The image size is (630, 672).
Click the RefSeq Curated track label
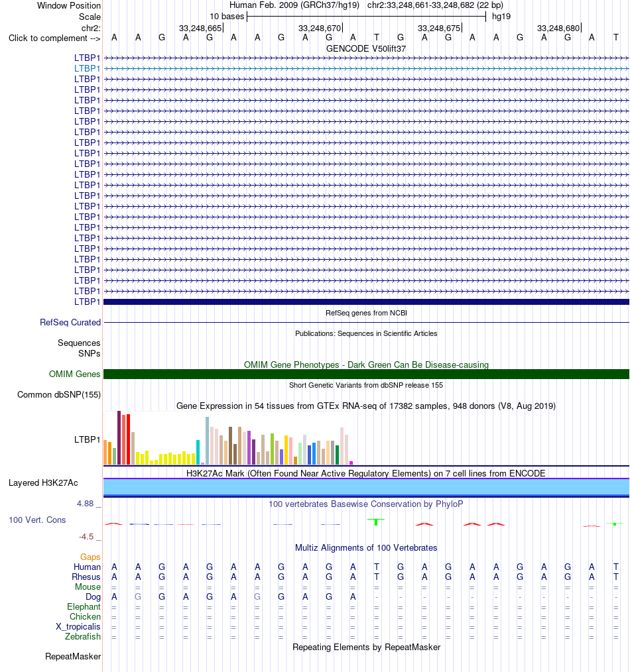click(70, 322)
